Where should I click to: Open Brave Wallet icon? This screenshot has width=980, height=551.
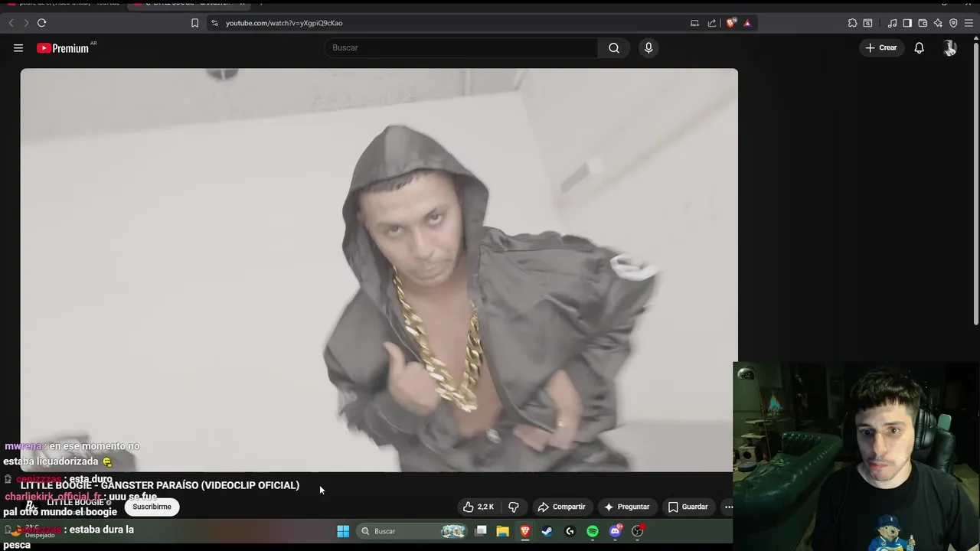coord(923,23)
